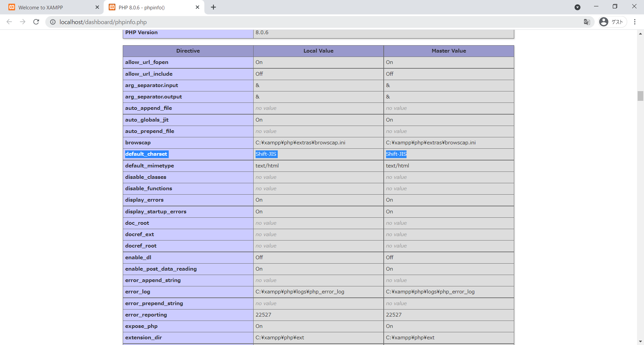Click the vertical scrollbar thumb
644x345 pixels.
click(640, 96)
